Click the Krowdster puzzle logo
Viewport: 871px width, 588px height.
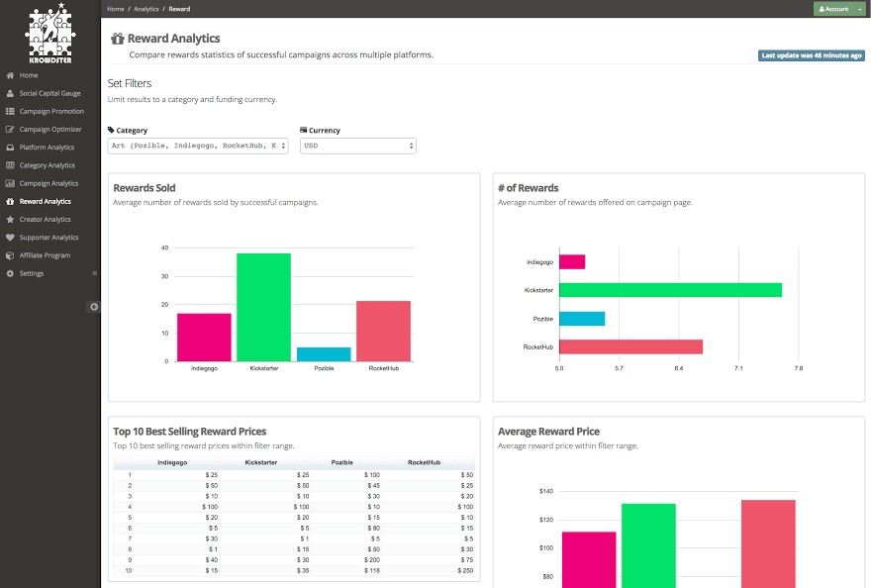pos(49,32)
